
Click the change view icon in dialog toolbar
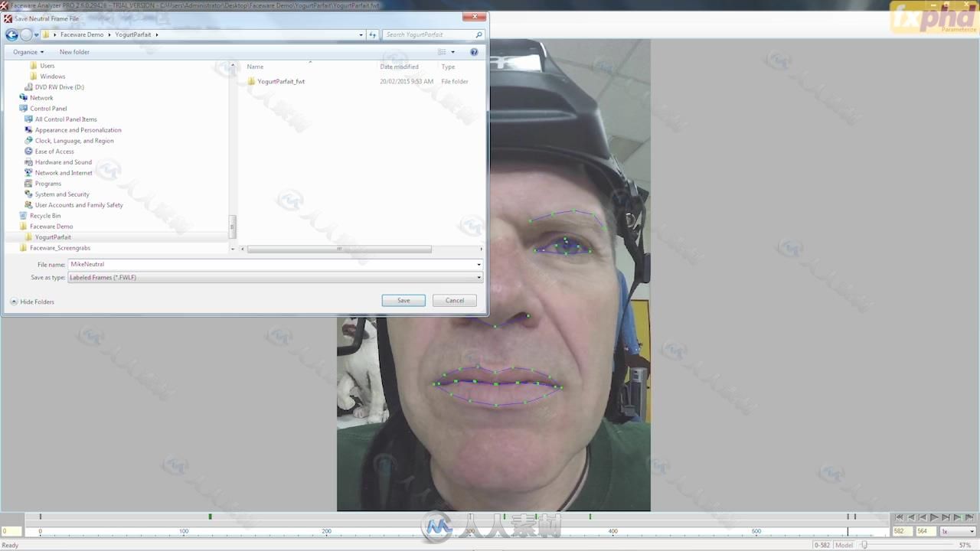click(442, 52)
